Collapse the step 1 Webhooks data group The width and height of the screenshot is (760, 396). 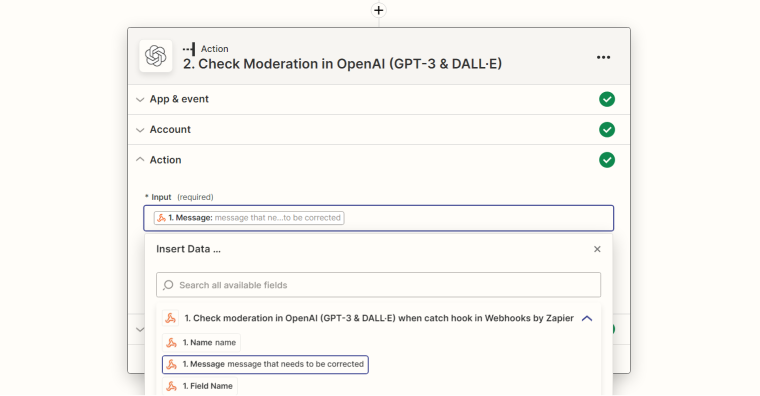click(587, 318)
